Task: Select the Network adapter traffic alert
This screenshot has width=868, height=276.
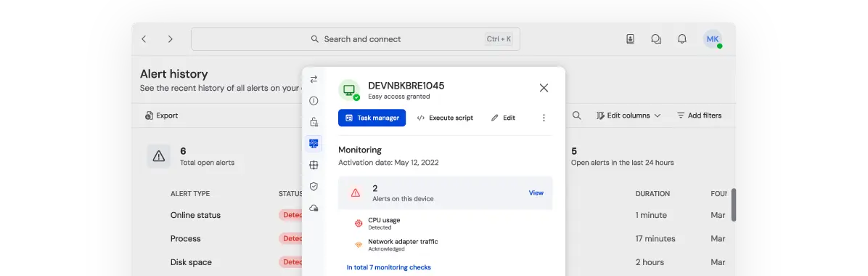Action: click(396, 245)
